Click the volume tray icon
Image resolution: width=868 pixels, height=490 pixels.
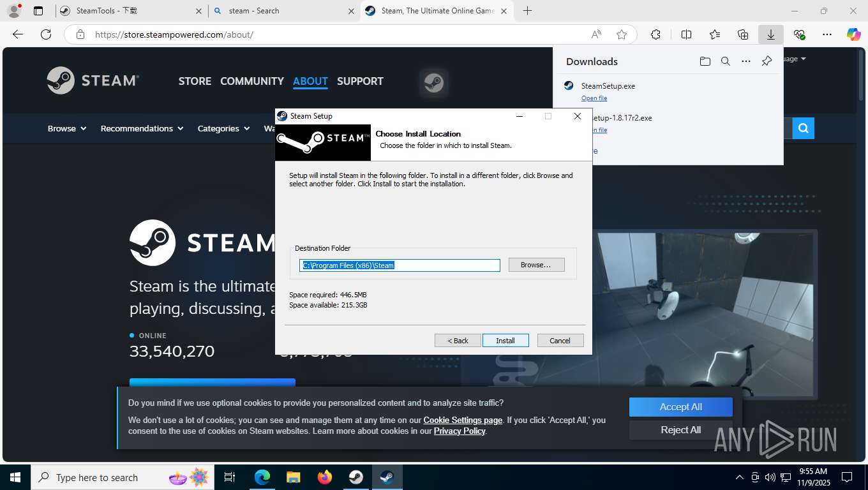point(770,477)
